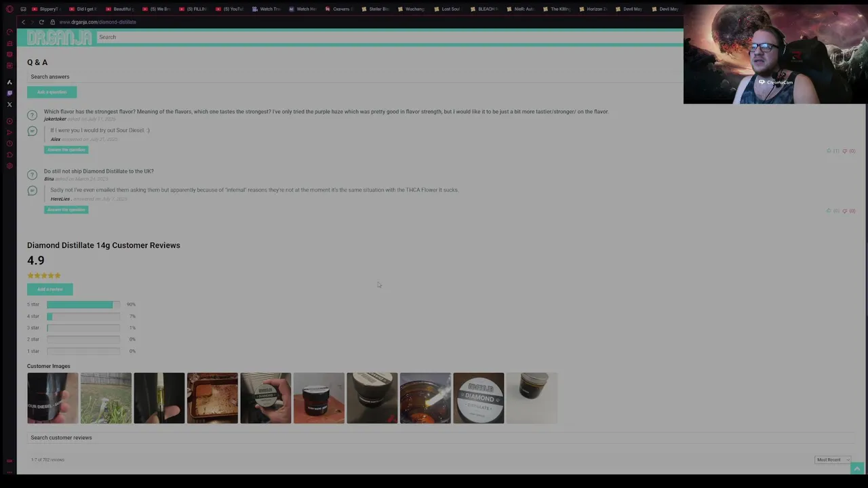Switch to the "BLEACH" tab
Image resolution: width=868 pixels, height=488 pixels.
click(486, 9)
